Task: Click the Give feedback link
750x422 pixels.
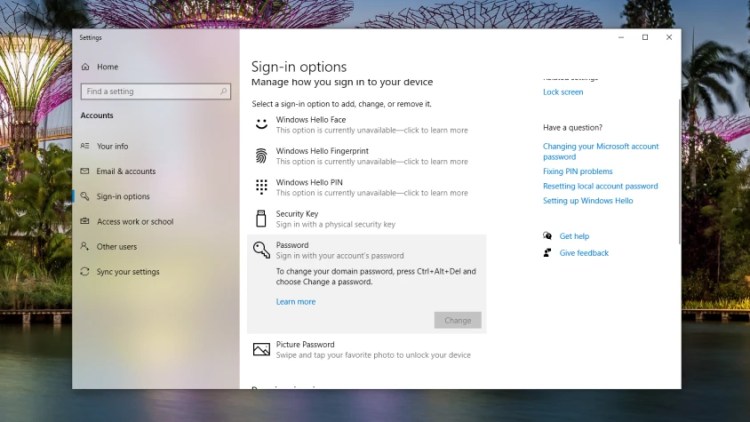Action: coord(584,253)
